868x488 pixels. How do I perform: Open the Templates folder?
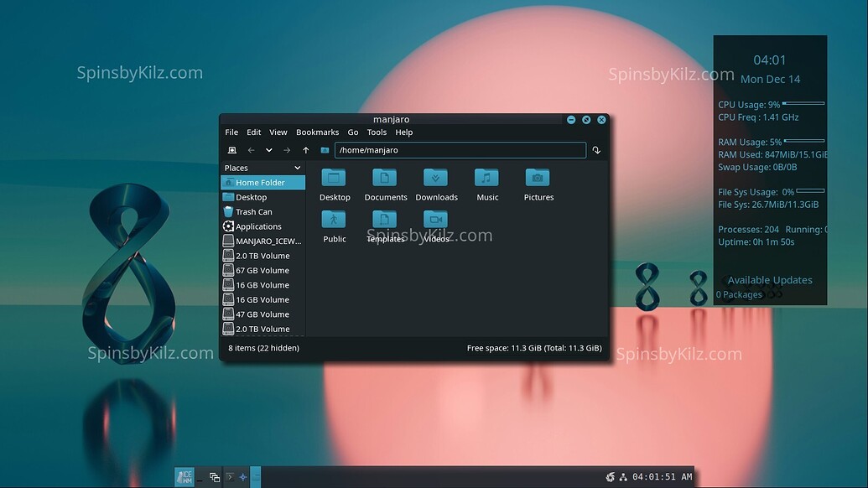tap(385, 220)
